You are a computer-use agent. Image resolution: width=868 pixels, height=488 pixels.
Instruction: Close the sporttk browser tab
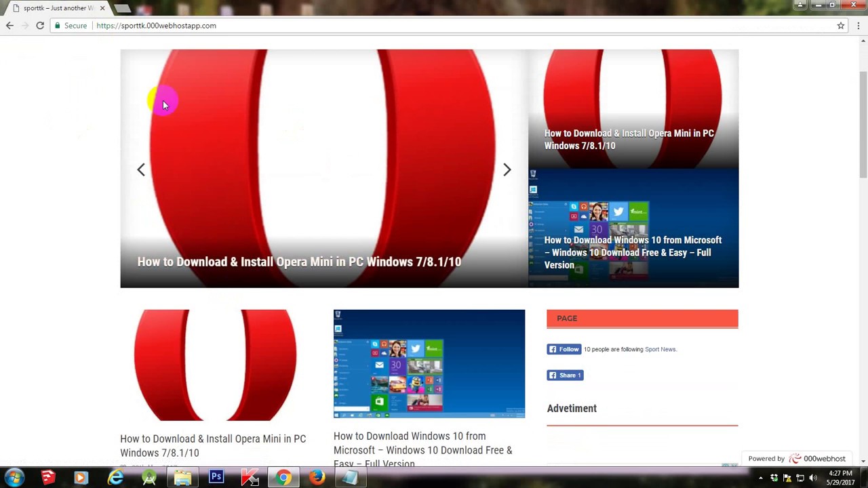pyautogui.click(x=102, y=8)
